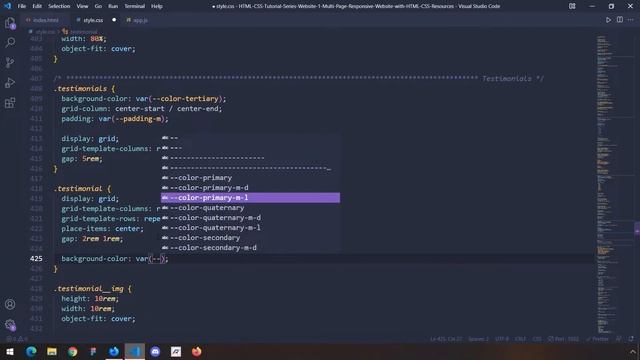Open the editor More Actions ellipsis
This screenshot has width=640, height=360.
631,20
